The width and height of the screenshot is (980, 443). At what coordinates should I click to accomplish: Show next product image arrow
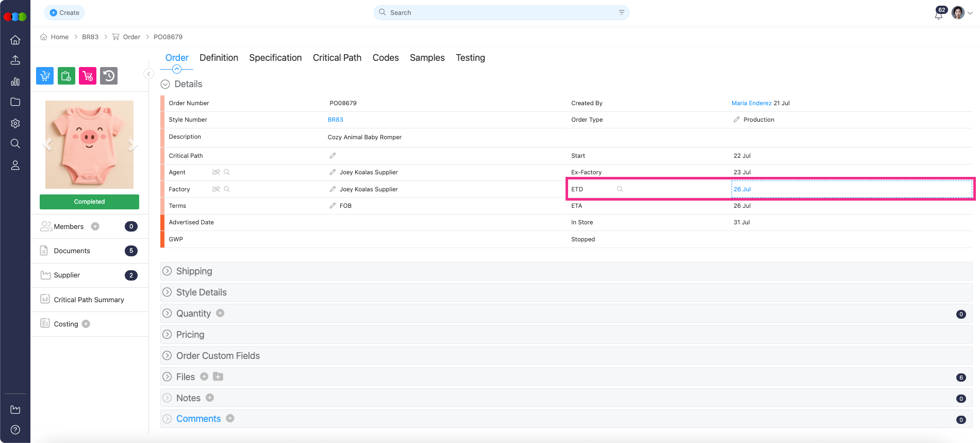pos(132,145)
